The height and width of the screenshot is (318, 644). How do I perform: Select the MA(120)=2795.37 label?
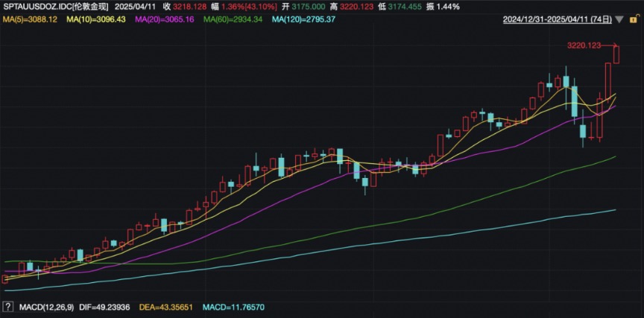[x=303, y=19]
